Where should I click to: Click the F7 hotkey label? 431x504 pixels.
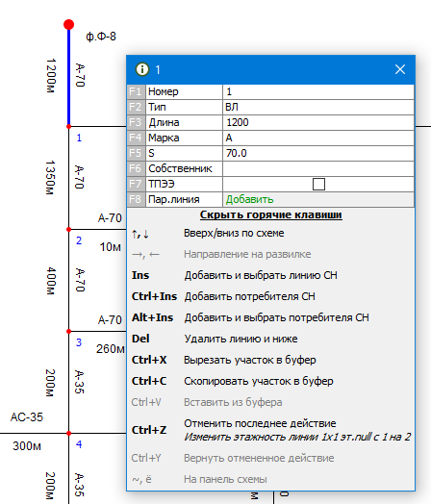[136, 184]
